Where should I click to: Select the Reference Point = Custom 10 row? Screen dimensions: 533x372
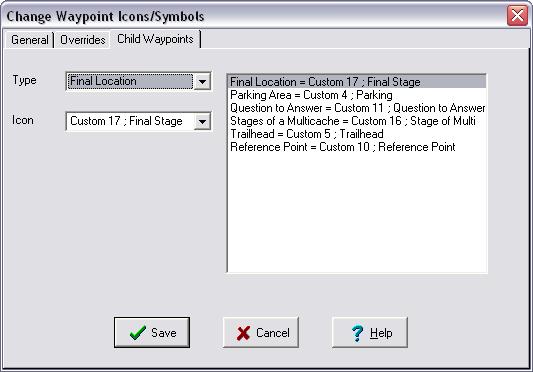point(357,147)
